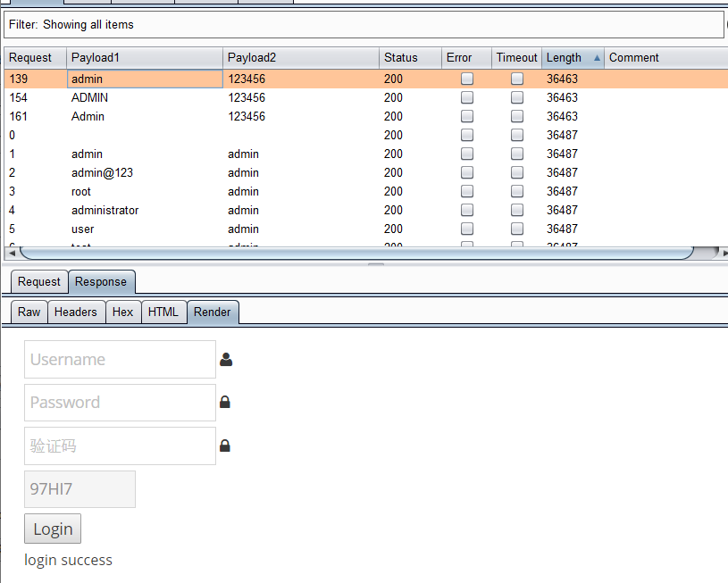The image size is (728, 583).
Task: Open the filter bar showing all items
Action: pos(364,25)
